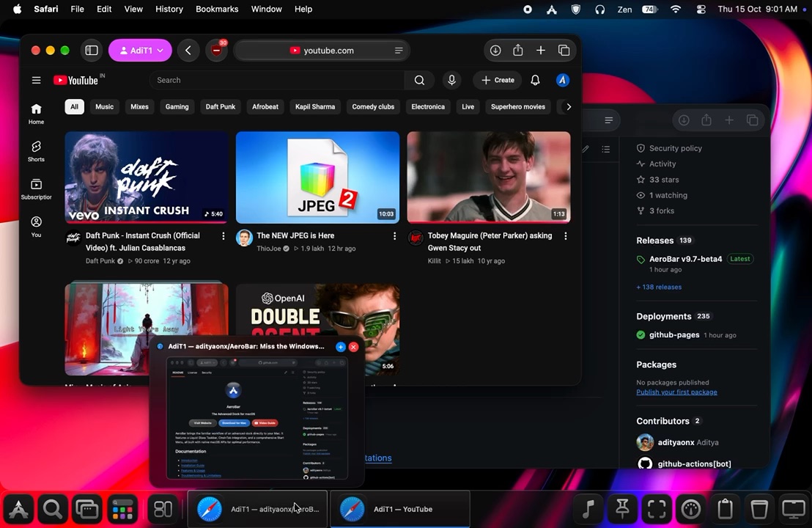
Task: Open options menu for Tobey Maguire video
Action: [x=566, y=235]
